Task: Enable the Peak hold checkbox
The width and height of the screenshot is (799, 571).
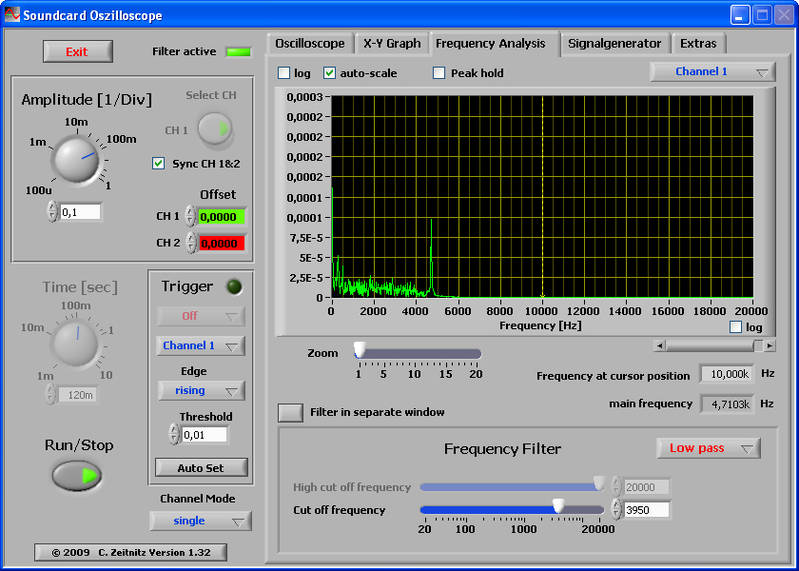Action: (x=439, y=73)
